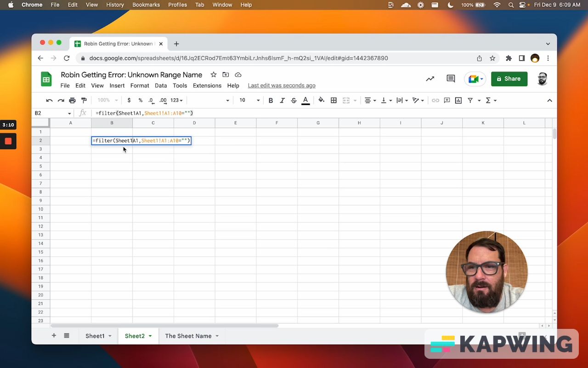This screenshot has width=588, height=368.
Task: Open horizontal align dropdown
Action: [370, 100]
